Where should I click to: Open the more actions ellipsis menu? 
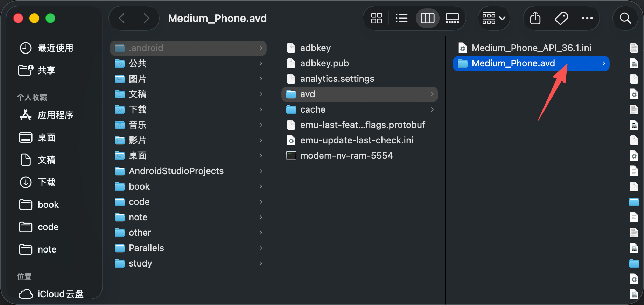pos(587,18)
